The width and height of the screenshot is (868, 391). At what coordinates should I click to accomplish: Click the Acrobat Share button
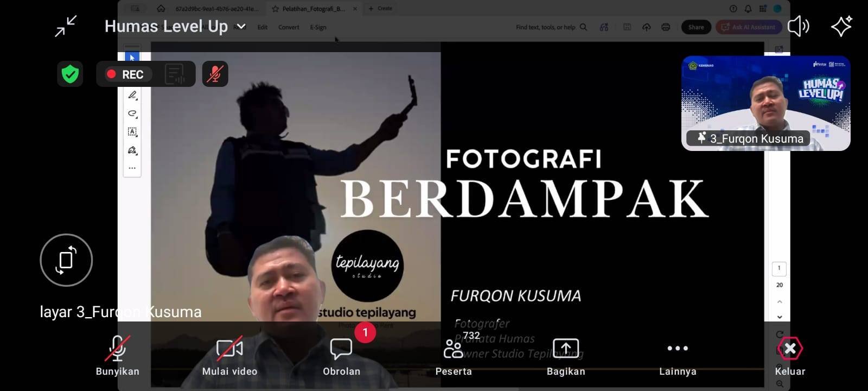click(x=696, y=27)
